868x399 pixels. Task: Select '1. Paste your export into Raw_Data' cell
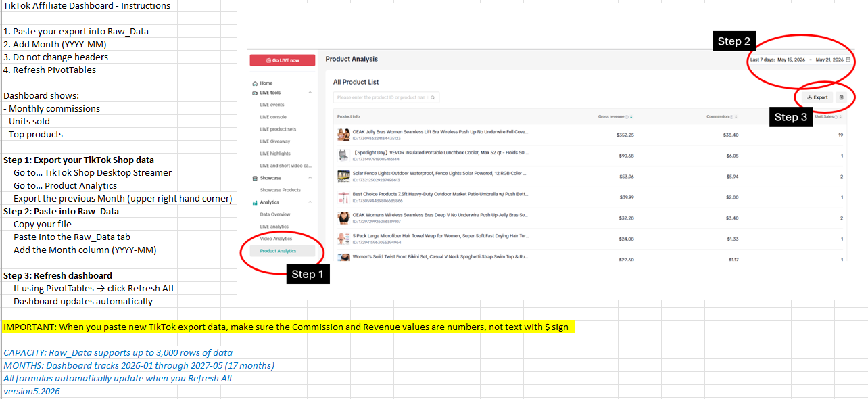(x=76, y=31)
